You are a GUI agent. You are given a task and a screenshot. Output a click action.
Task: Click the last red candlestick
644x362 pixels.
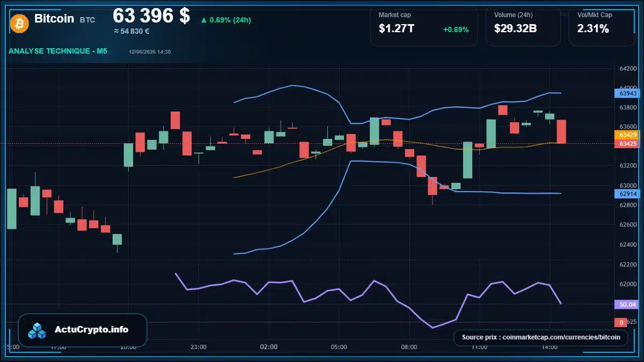(561, 131)
